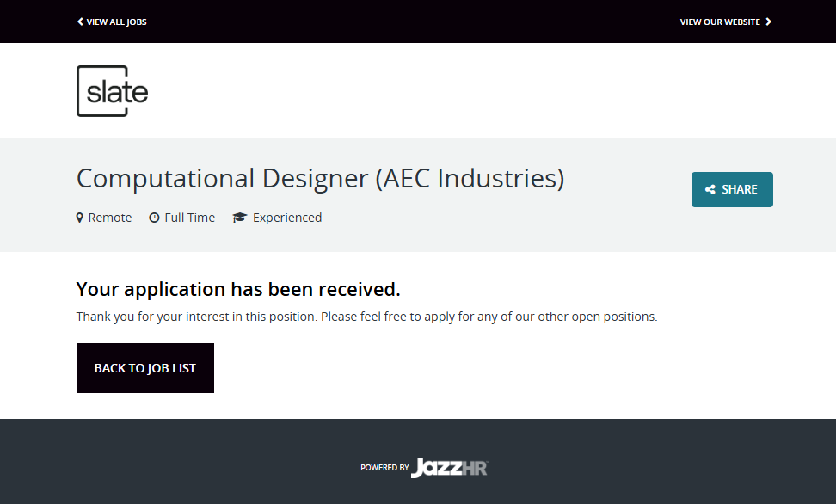Screen dimensions: 836x504
Task: Click the Slate company logo
Action: coord(113,91)
